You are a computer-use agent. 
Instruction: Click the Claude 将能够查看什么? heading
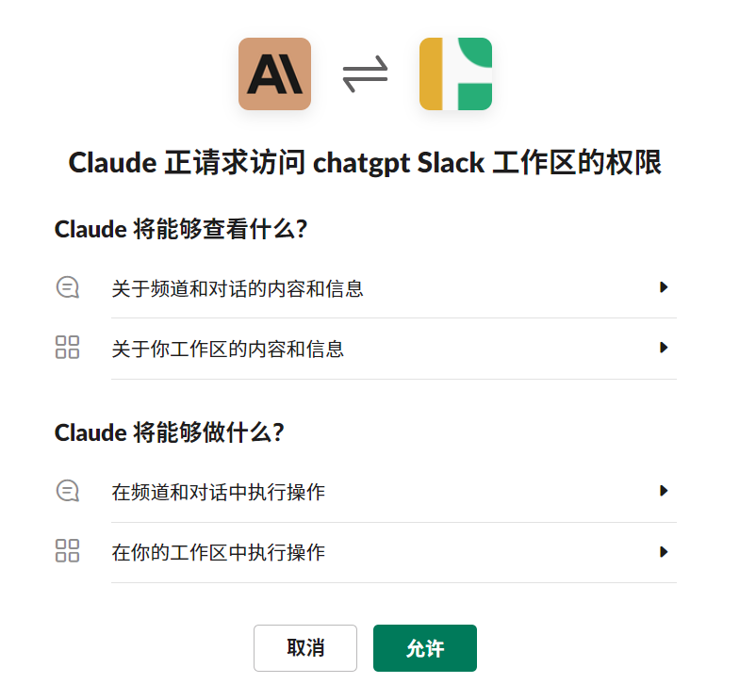[181, 229]
